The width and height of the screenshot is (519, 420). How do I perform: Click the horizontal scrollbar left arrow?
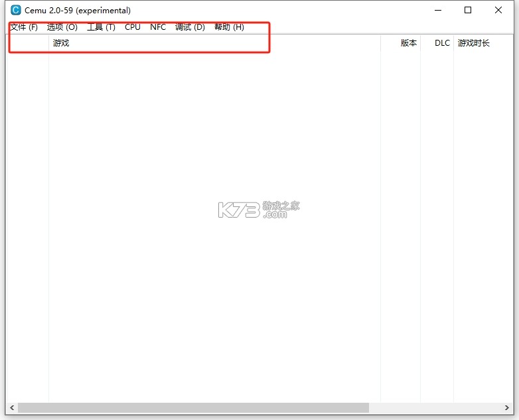(x=12, y=407)
